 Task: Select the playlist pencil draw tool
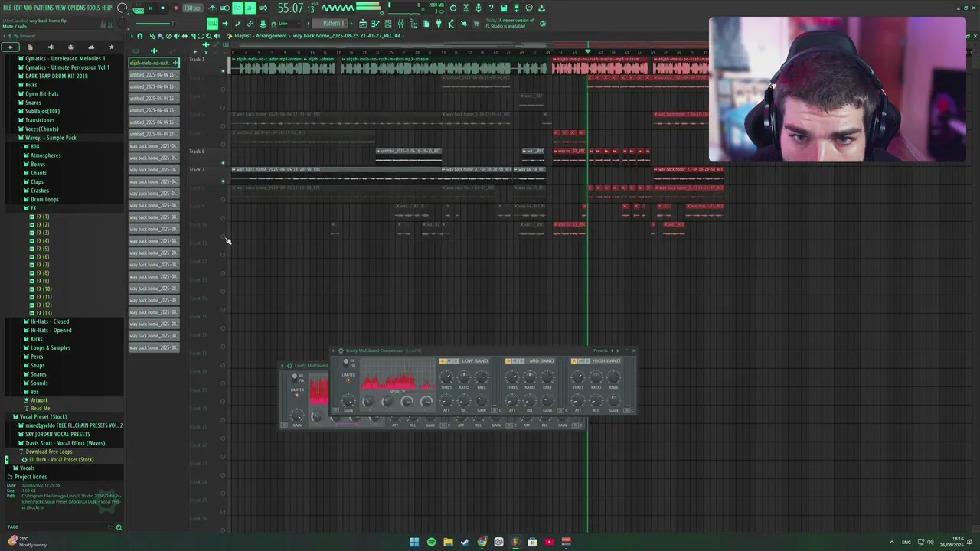(x=152, y=36)
